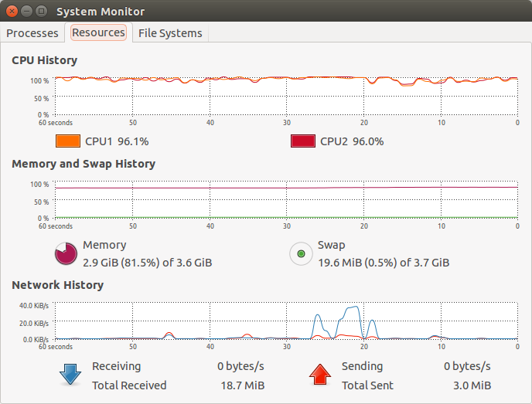Click the CPU History graph area
This screenshot has height=404, width=532.
pos(286,97)
